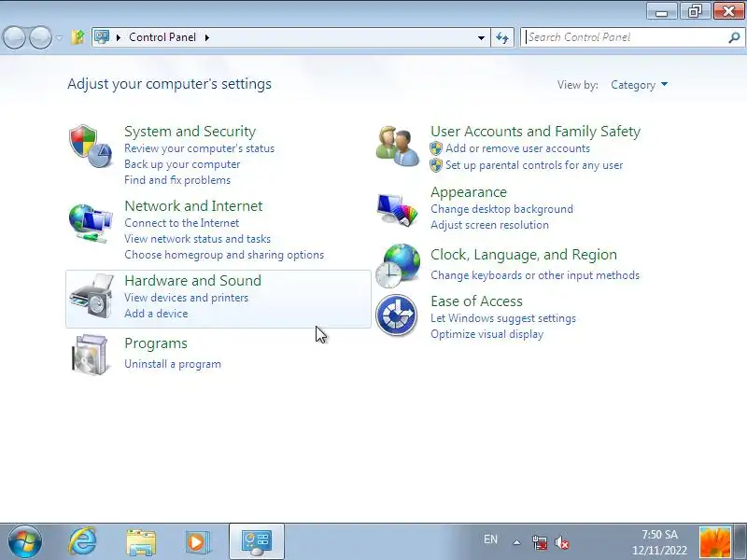
Task: Click Find and fix problems
Action: click(177, 180)
